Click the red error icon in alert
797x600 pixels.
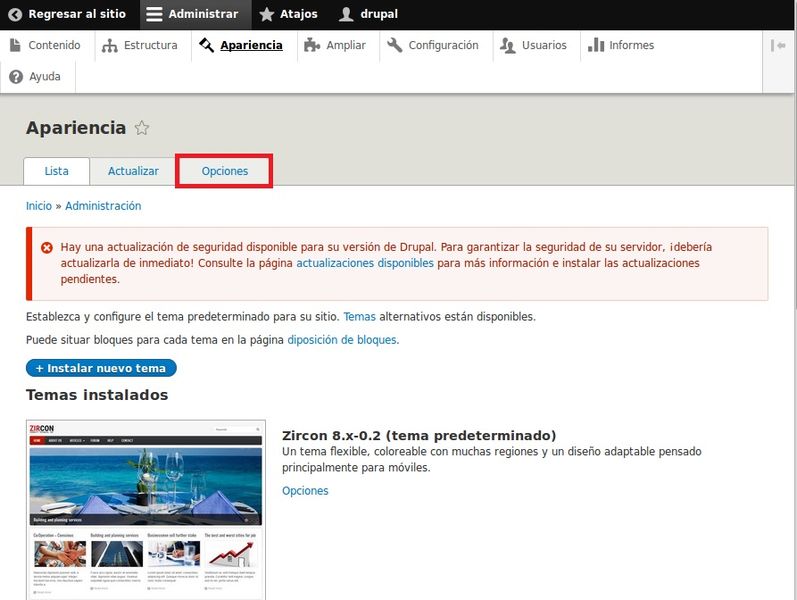pos(47,248)
